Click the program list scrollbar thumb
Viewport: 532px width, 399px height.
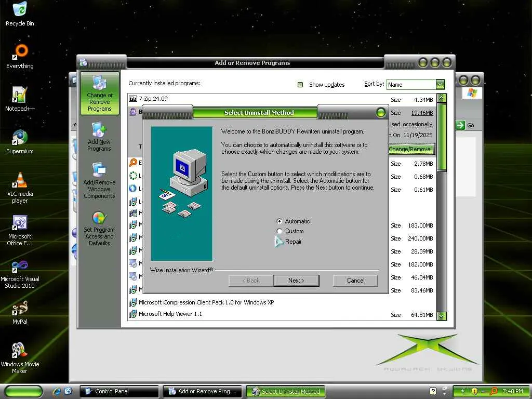[x=442, y=137]
